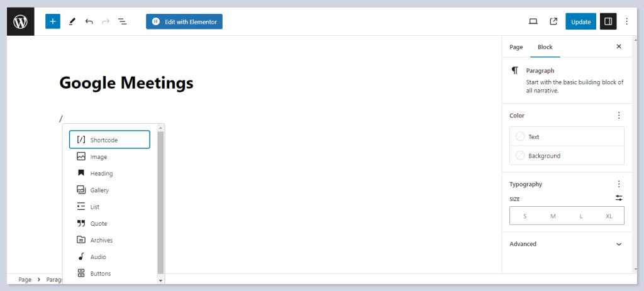Screen dimensions: 644x291
Task: Choose Shortcode from the block list
Action: [109, 140]
